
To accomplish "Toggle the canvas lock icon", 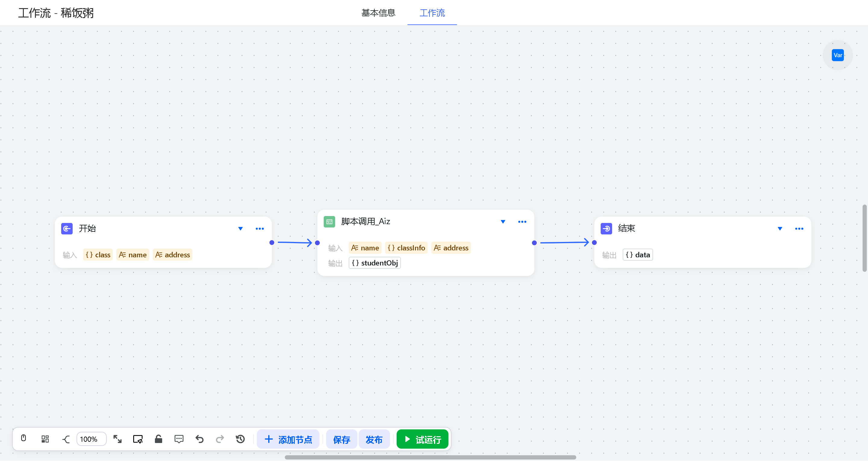I will coord(158,439).
